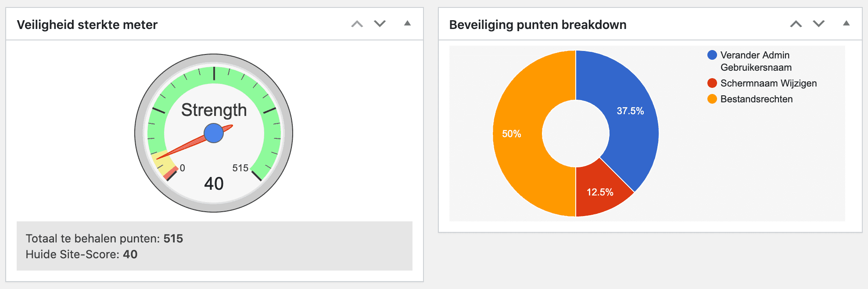
Task: Click the Huide Site-Score text line
Action: click(x=82, y=254)
